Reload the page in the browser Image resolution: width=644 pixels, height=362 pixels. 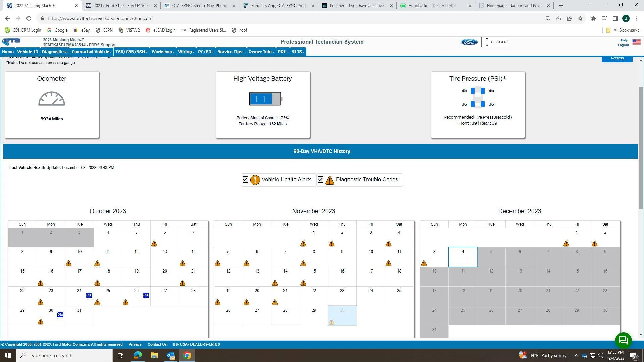[29, 18]
